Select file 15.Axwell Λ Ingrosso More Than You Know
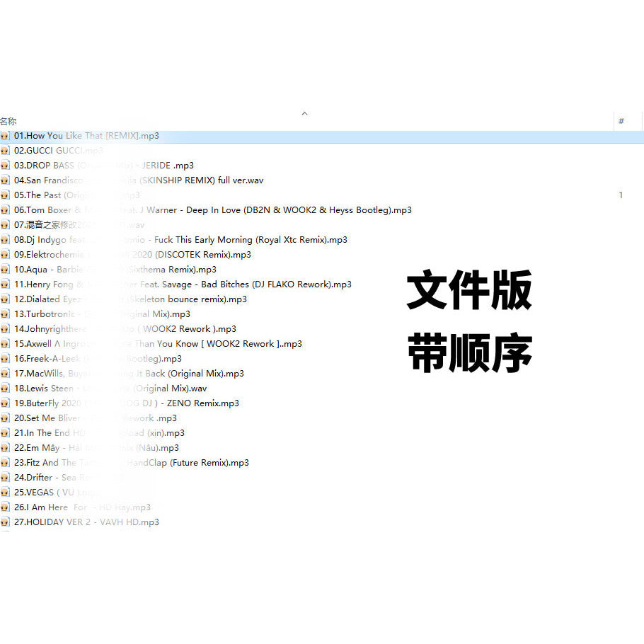 coord(158,344)
